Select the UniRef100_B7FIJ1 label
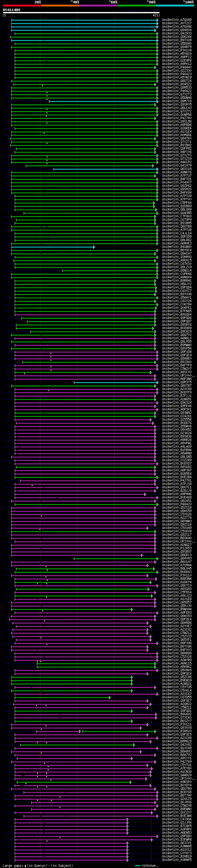The image size is (197, 868). 177,396
